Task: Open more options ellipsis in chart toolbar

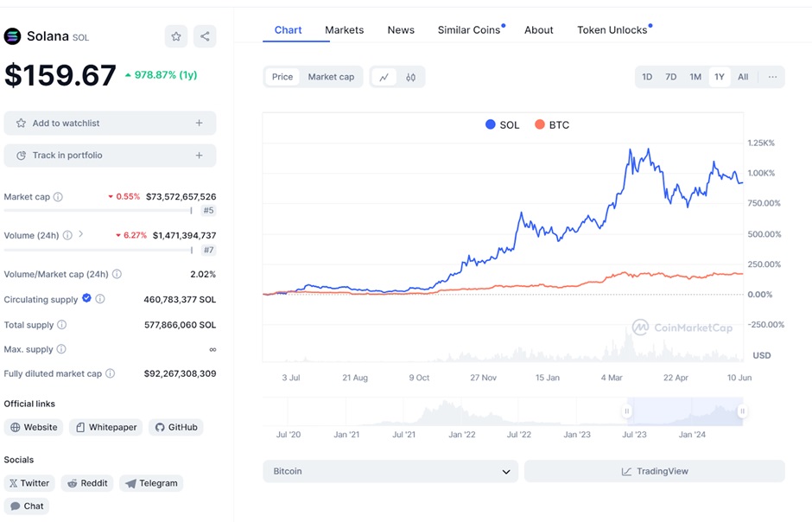Action: (x=772, y=77)
